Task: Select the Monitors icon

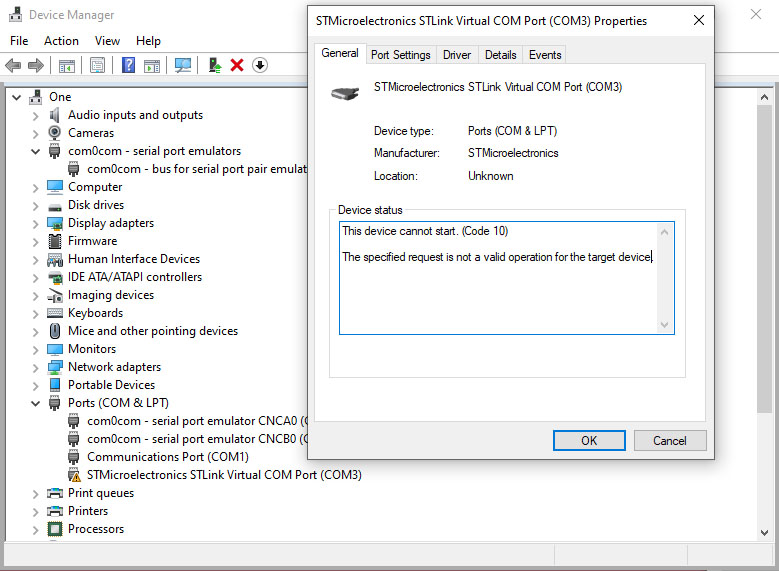Action: 55,349
